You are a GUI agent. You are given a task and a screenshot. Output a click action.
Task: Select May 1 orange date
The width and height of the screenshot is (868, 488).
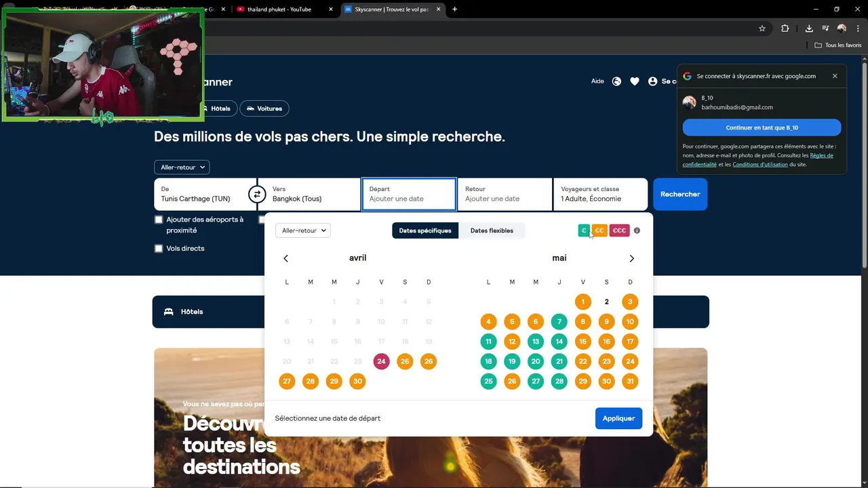coord(583,302)
